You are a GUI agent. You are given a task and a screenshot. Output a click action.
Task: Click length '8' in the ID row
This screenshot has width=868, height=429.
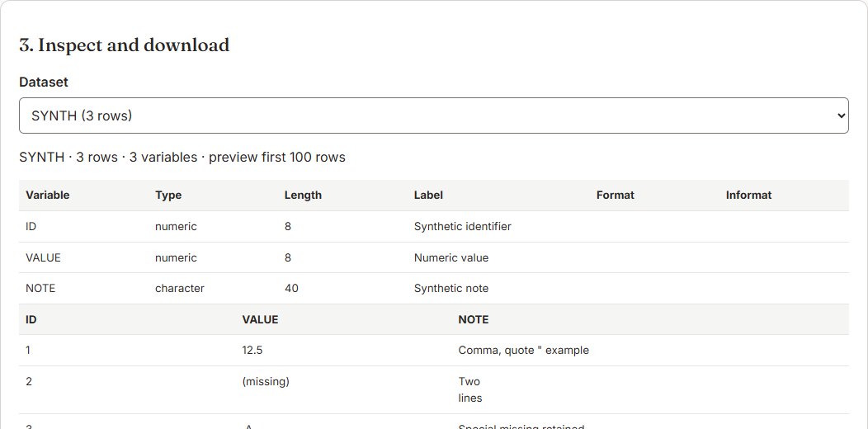pyautogui.click(x=288, y=226)
